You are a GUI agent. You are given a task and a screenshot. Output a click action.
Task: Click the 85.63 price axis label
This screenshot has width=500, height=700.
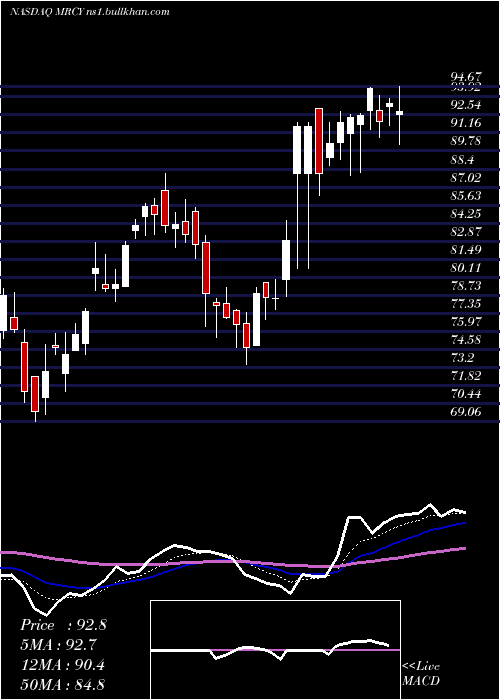pyautogui.click(x=466, y=196)
